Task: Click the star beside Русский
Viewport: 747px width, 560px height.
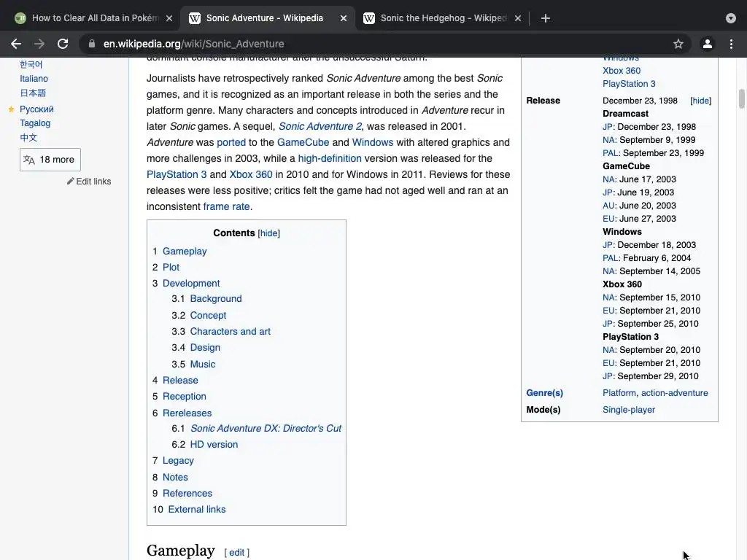Action: (x=12, y=109)
